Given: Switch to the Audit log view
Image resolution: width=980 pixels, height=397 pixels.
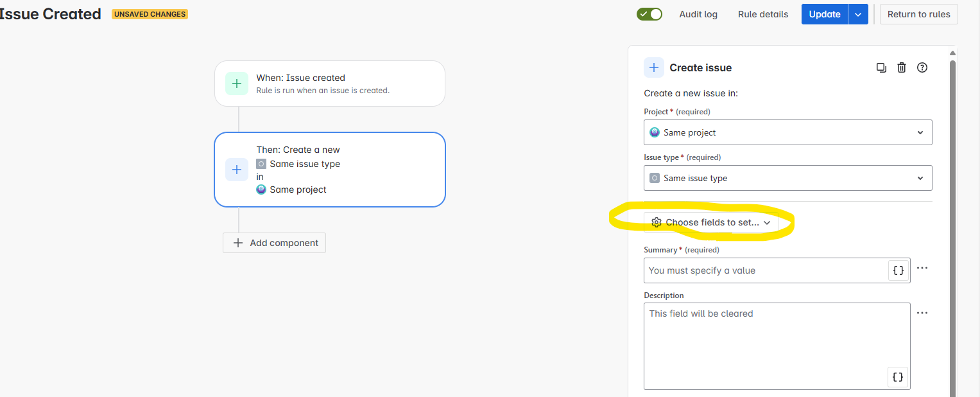Looking at the screenshot, I should coord(698,13).
